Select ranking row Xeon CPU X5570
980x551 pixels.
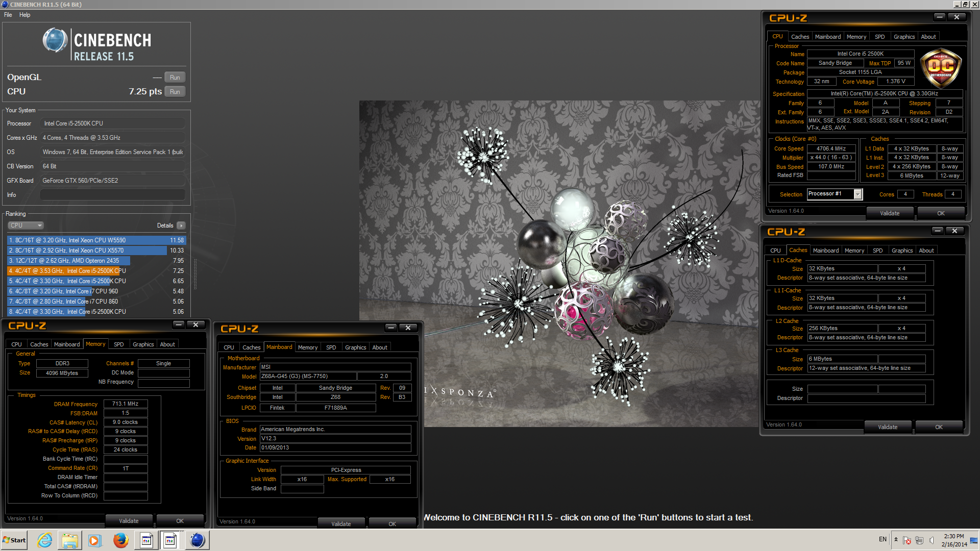[96, 251]
